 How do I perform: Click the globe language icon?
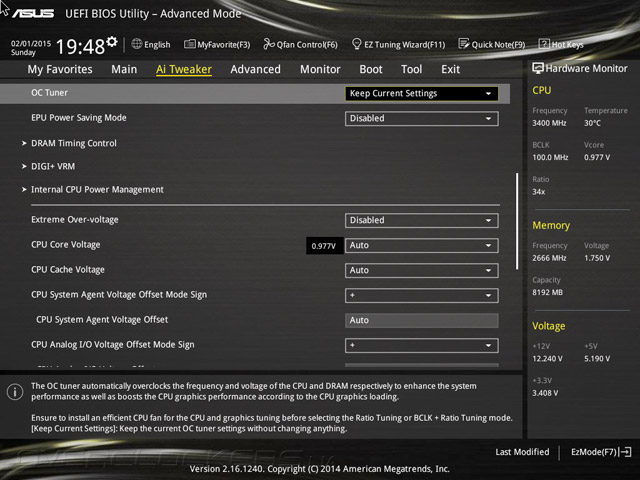[137, 44]
